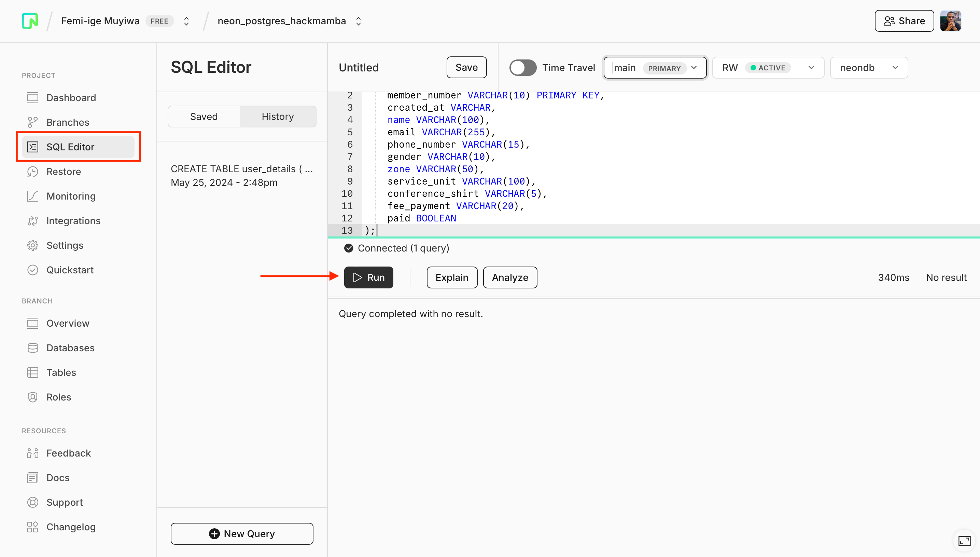Click the Integrations puzzle icon
The width and height of the screenshot is (980, 557).
coord(32,221)
